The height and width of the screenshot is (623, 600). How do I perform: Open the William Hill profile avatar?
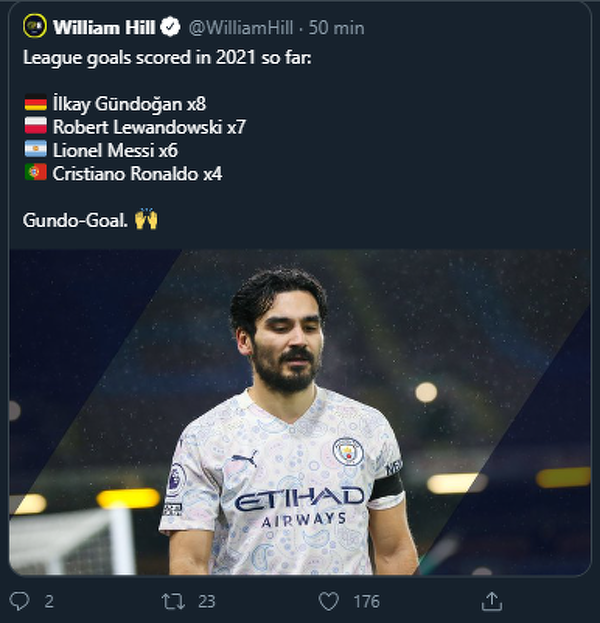(34, 27)
